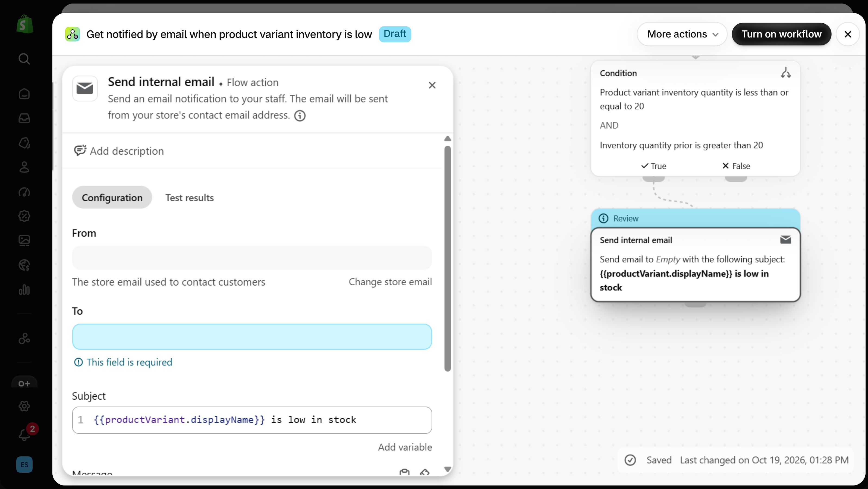Open the Change store email link

pyautogui.click(x=390, y=282)
